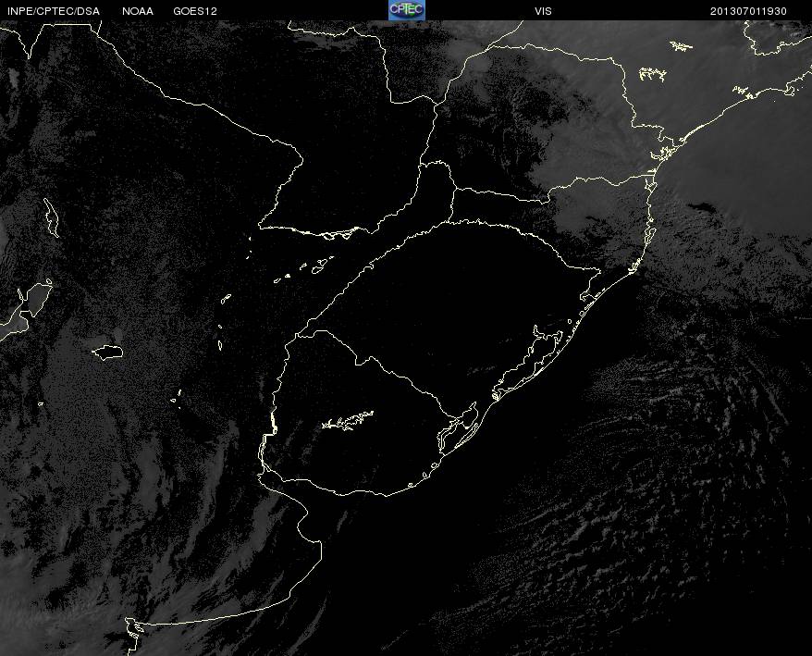Image resolution: width=812 pixels, height=656 pixels.
Task: Click the cape at the bottom of the coastline
Action: (133, 633)
